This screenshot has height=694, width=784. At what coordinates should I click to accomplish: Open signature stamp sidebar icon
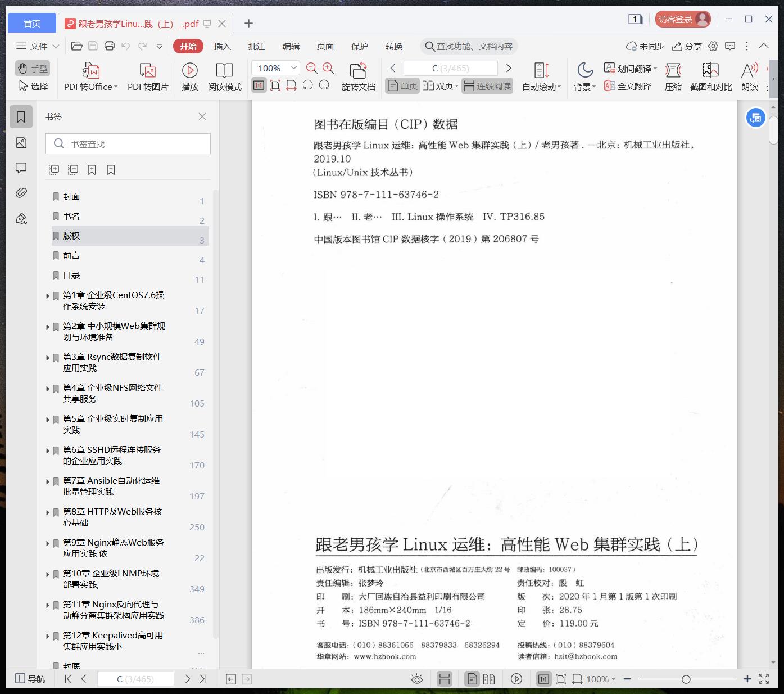[x=21, y=218]
